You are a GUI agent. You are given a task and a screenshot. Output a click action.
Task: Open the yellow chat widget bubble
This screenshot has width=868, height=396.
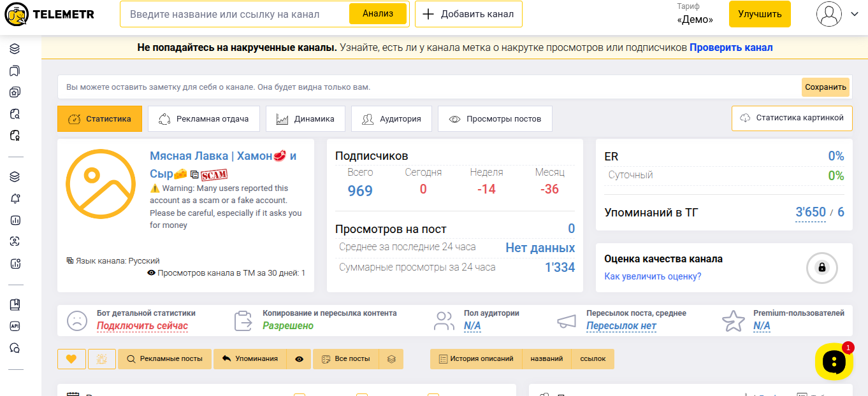coord(834,362)
